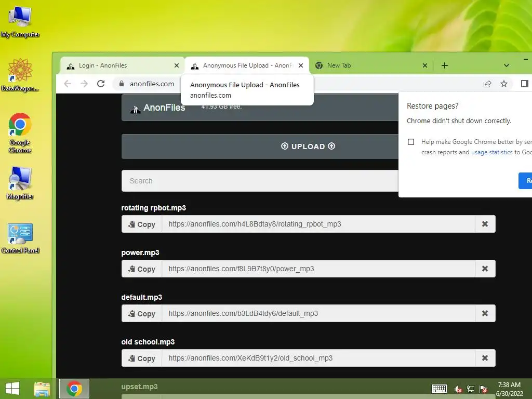The width and height of the screenshot is (532, 399).
Task: Copy link for power.mp3
Action: (x=142, y=269)
